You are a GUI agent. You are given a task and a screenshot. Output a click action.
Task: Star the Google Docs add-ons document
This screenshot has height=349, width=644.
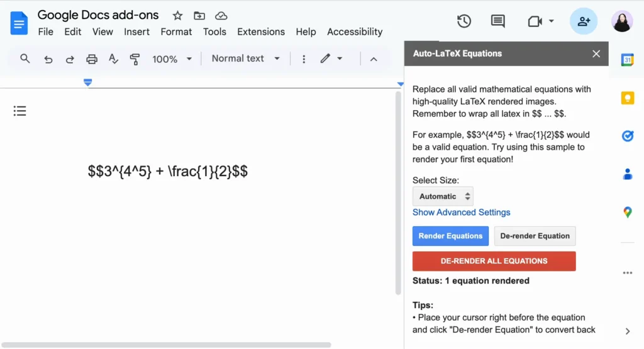(x=177, y=16)
